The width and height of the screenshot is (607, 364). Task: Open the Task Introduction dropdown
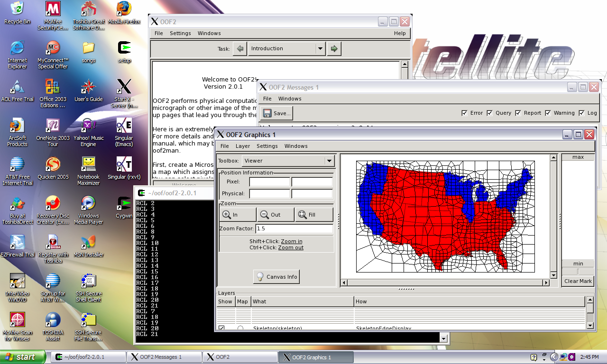tap(320, 48)
